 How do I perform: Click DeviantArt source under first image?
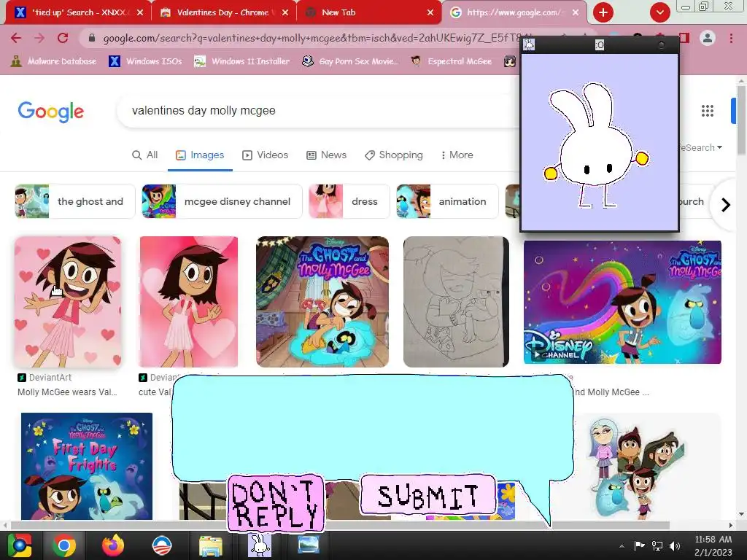click(44, 378)
